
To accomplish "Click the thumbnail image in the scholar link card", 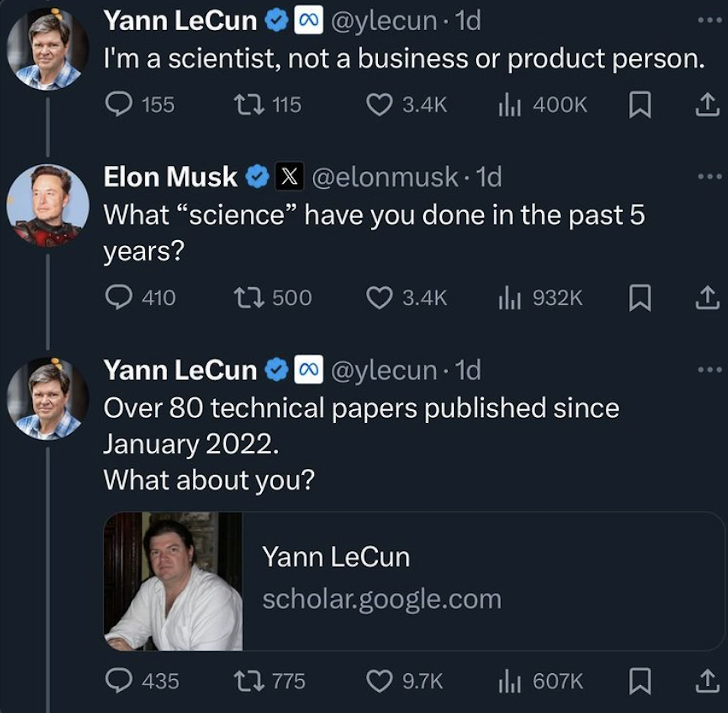I will point(173,581).
